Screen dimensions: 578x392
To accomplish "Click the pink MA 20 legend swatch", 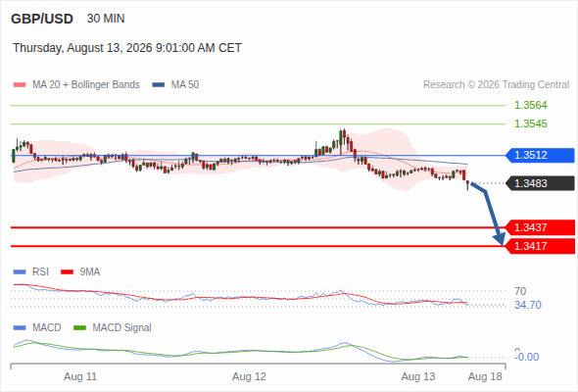I will [x=20, y=85].
